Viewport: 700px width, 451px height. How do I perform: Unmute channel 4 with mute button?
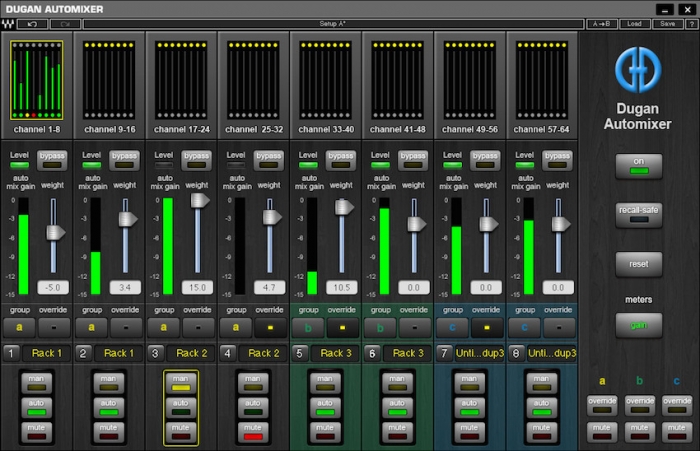pos(253,432)
